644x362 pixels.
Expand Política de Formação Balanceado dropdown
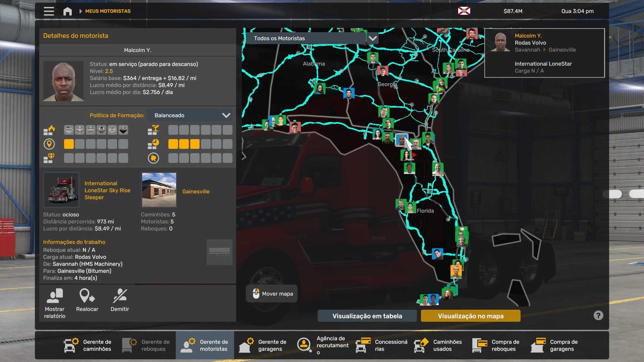226,115
